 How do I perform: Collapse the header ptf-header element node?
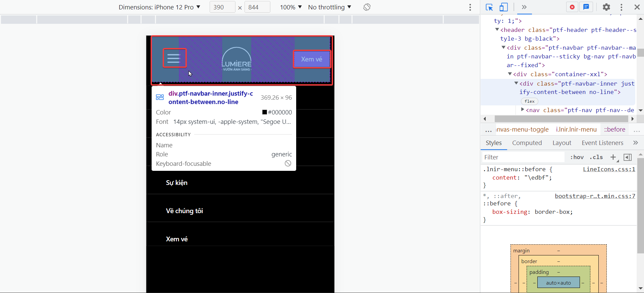click(497, 30)
